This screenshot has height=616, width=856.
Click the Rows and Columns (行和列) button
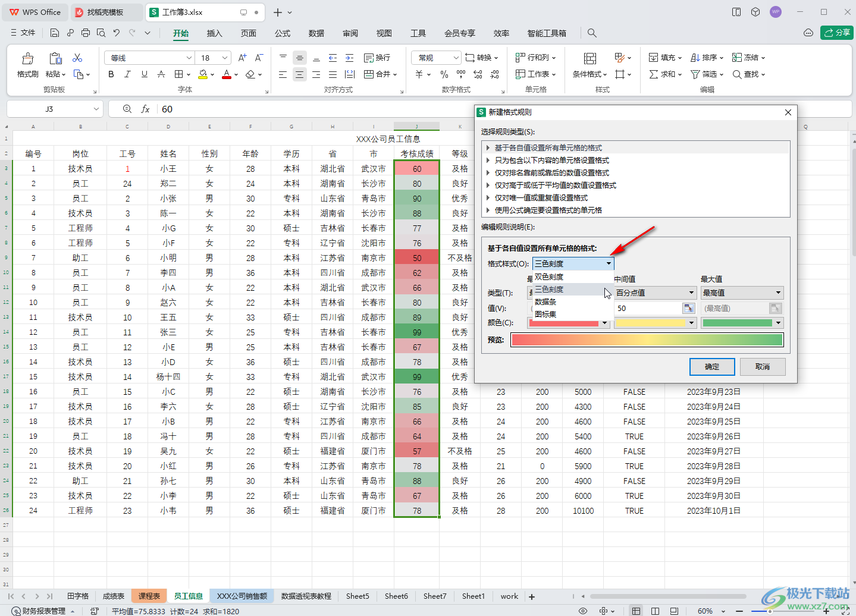[x=535, y=58]
